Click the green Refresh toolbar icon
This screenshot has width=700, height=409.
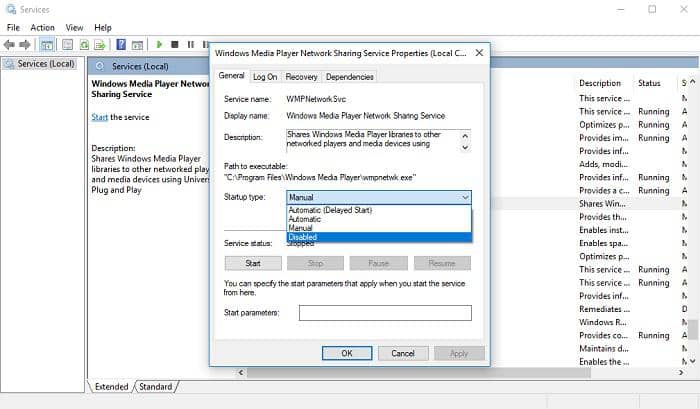(x=84, y=45)
